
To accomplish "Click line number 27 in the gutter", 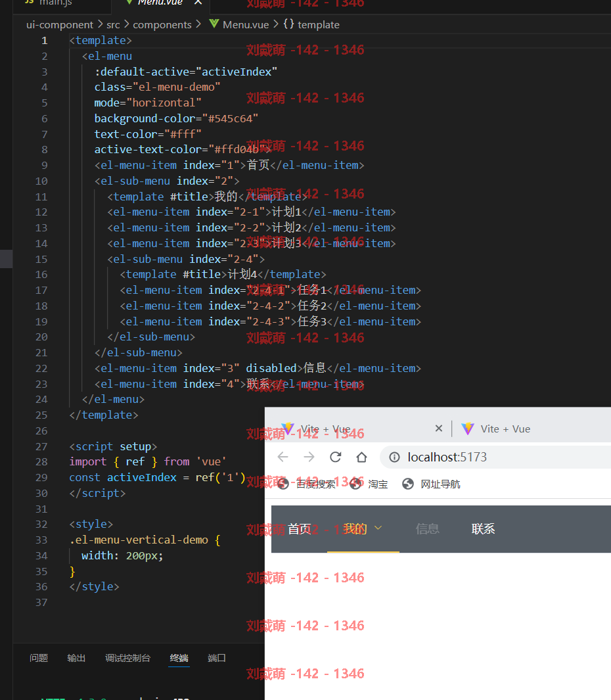I will tap(41, 447).
